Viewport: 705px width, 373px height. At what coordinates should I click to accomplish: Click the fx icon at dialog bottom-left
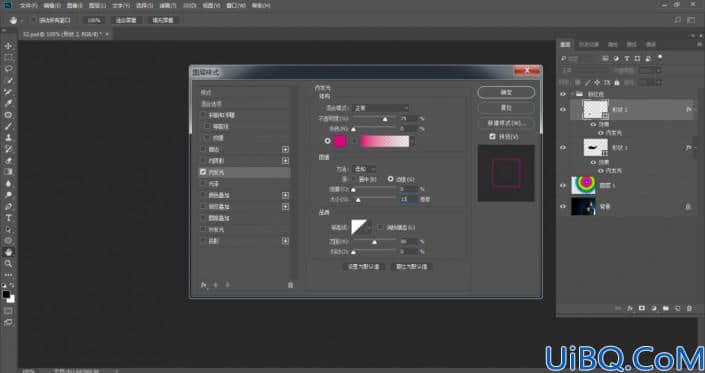pos(204,285)
